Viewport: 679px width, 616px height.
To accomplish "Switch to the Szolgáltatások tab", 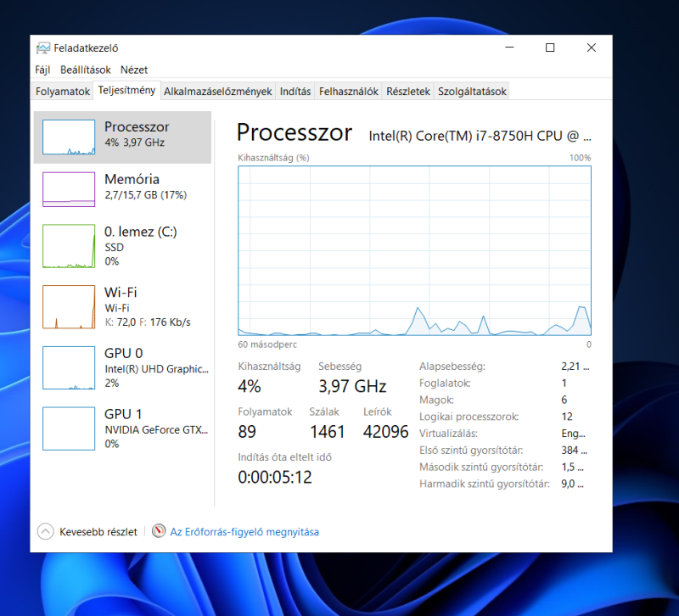I will (472, 92).
